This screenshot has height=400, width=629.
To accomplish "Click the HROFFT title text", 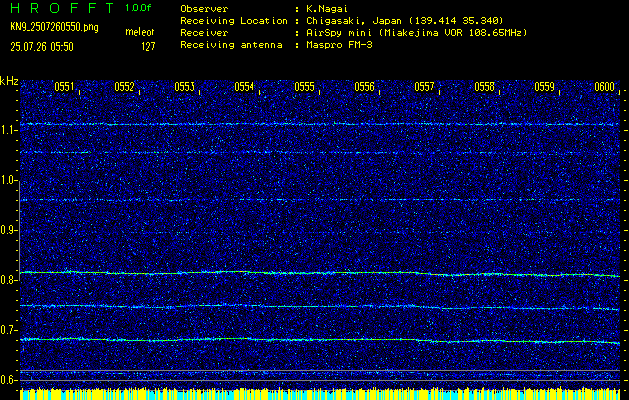I will click(x=62, y=8).
